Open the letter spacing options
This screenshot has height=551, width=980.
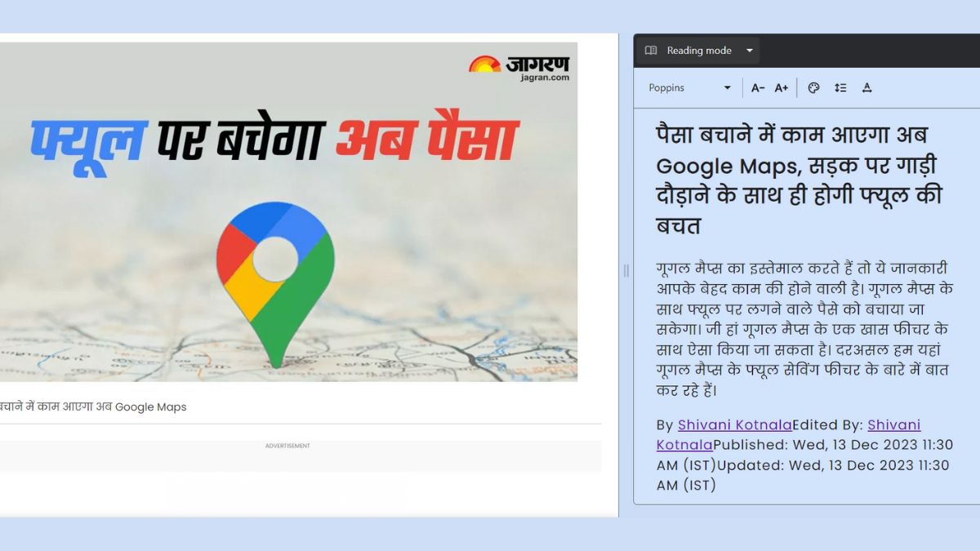pos(867,88)
